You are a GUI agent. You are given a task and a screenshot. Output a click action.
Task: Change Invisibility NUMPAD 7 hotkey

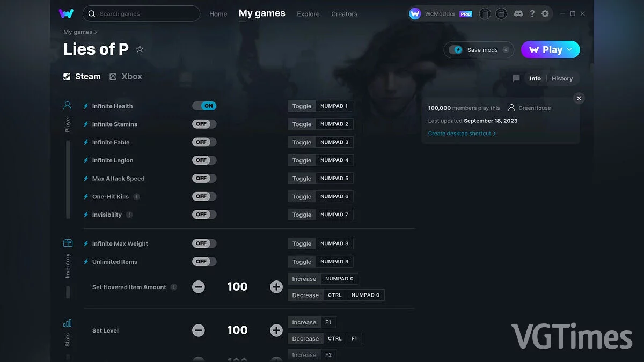coord(334,215)
